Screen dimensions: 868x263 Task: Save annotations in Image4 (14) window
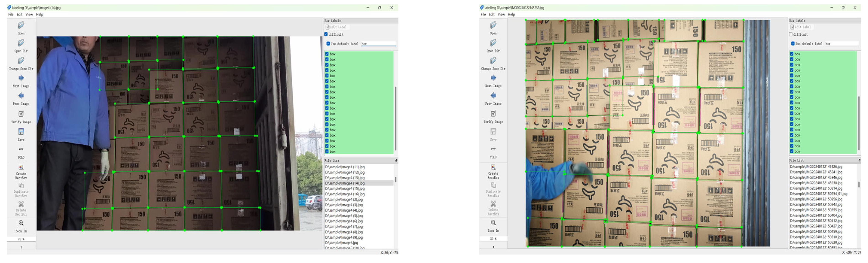[x=21, y=131]
